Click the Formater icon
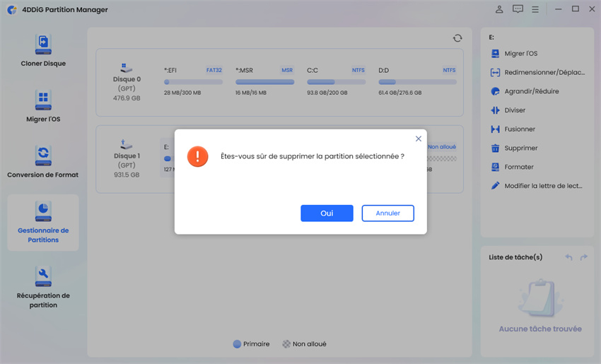601x364 pixels. 495,167
